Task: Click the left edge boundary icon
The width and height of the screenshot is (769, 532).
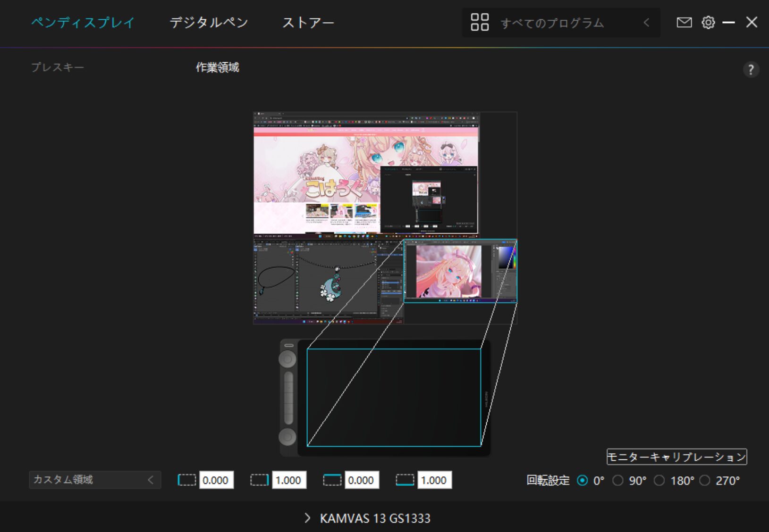Action: point(186,480)
